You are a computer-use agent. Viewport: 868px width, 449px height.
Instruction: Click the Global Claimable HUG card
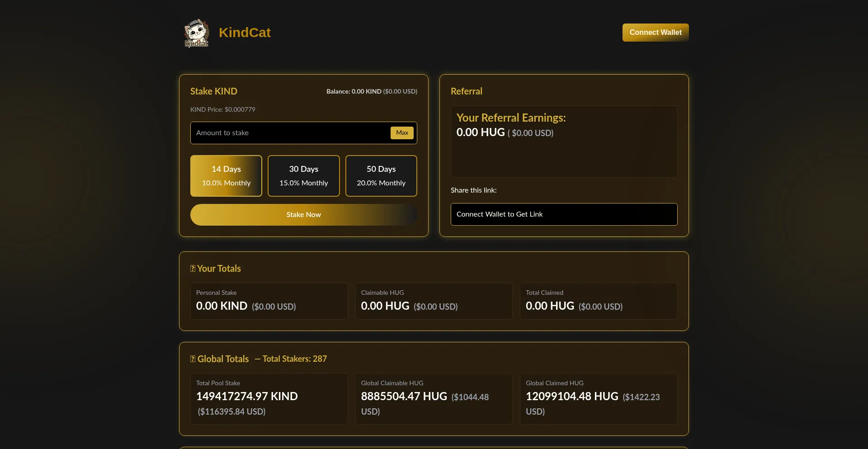pyautogui.click(x=434, y=398)
